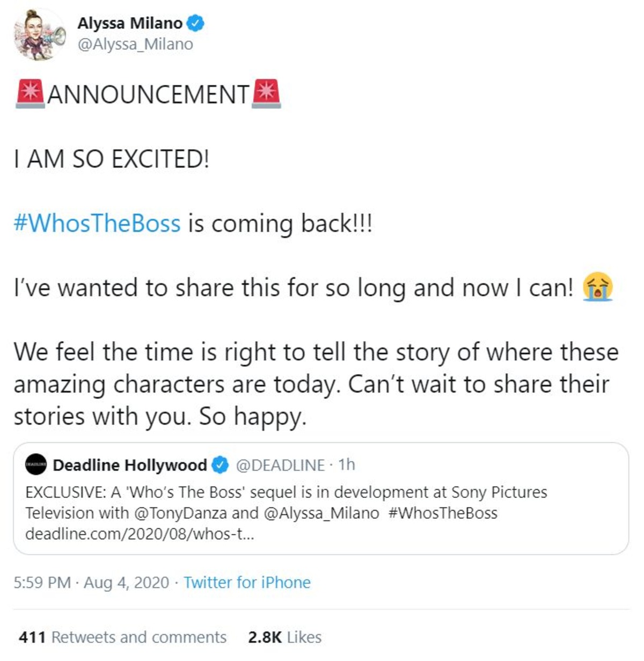This screenshot has height=661, width=644.
Task: Click the blue verified badge beside Alyssa Milano
Action: (195, 23)
